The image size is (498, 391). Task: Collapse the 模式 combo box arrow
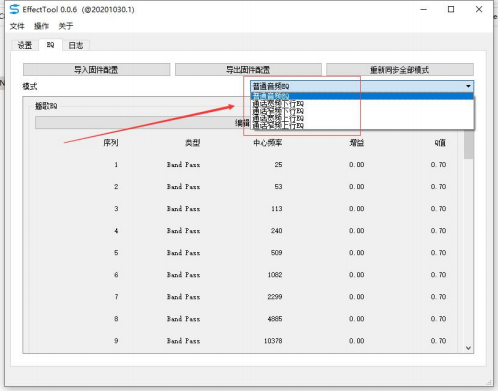pyautogui.click(x=468, y=86)
